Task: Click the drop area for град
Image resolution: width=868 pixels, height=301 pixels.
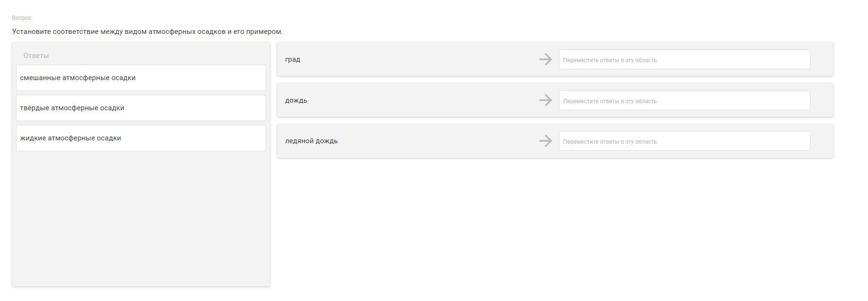Action: pyautogui.click(x=684, y=60)
